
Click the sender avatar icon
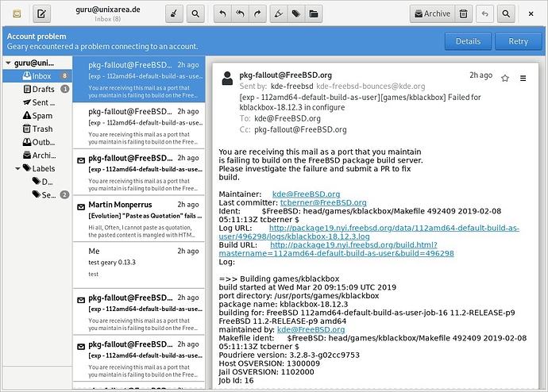click(227, 79)
